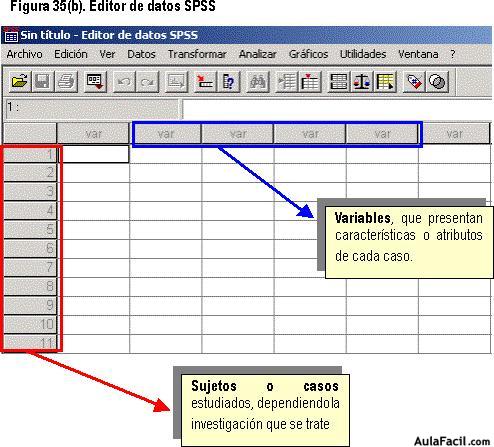Screen dimensions: 494x447
Task: Click the Go to case icon
Action: coord(205,81)
